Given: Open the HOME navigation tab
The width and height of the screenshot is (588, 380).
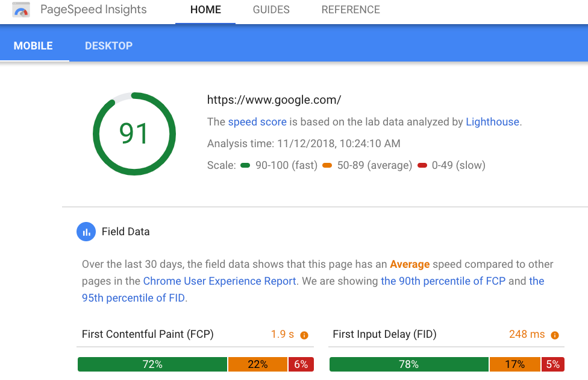Looking at the screenshot, I should coord(205,10).
